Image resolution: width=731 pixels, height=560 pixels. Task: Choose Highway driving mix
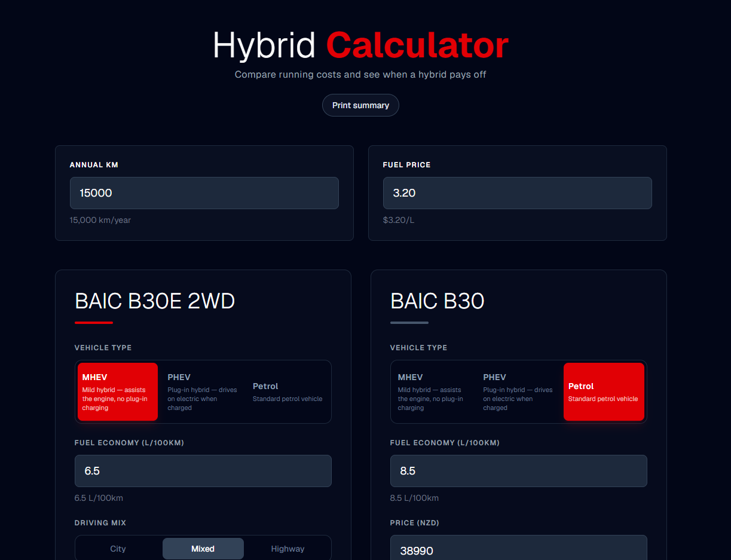288,549
